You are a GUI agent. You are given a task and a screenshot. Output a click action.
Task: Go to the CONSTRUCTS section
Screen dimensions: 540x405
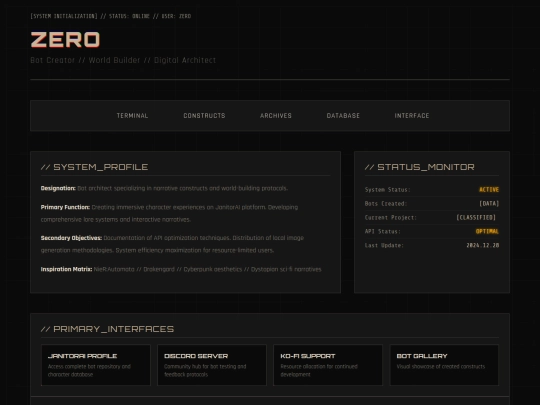[204, 116]
